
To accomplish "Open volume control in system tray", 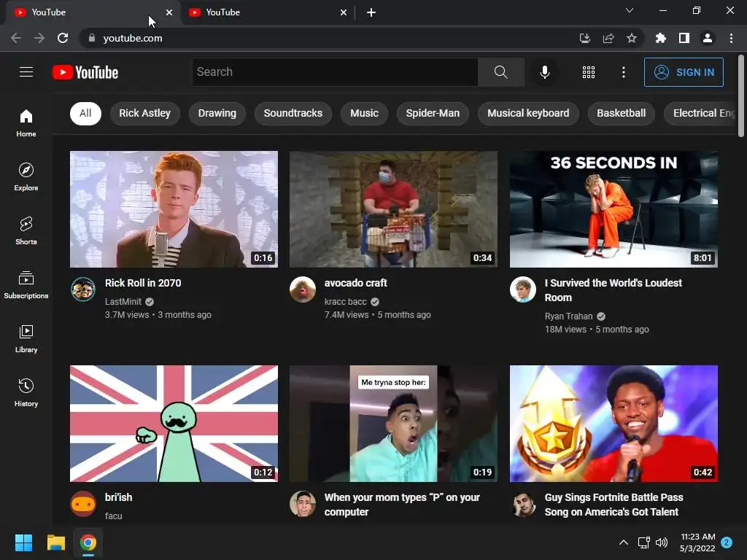I will [662, 542].
